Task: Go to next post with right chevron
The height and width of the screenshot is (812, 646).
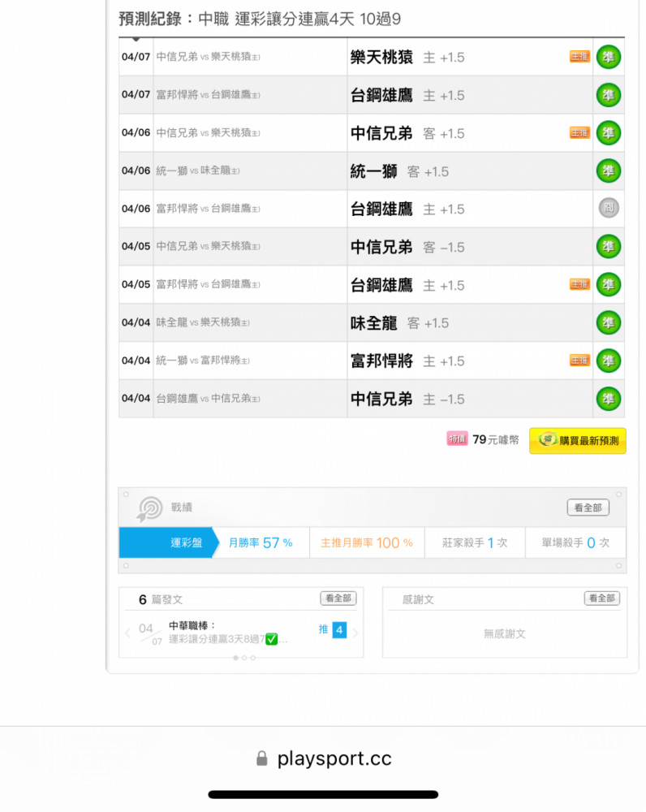Action: click(355, 633)
